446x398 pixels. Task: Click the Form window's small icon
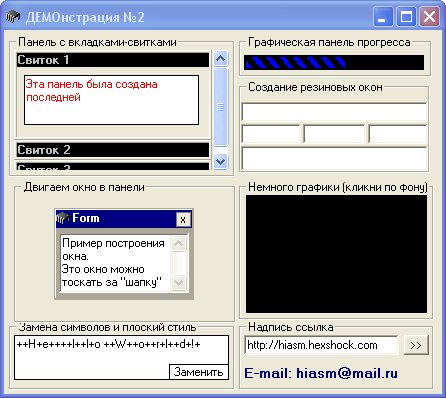(62, 218)
